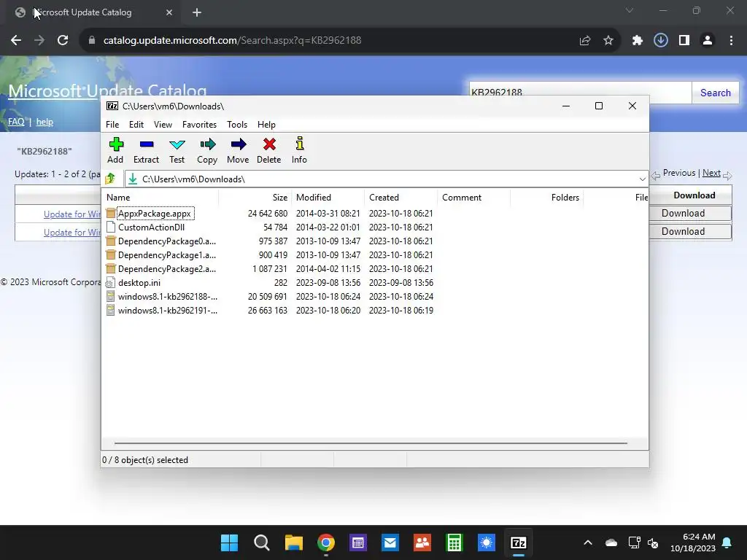This screenshot has width=747, height=560.
Task: Share this page via the share icon
Action: point(585,41)
